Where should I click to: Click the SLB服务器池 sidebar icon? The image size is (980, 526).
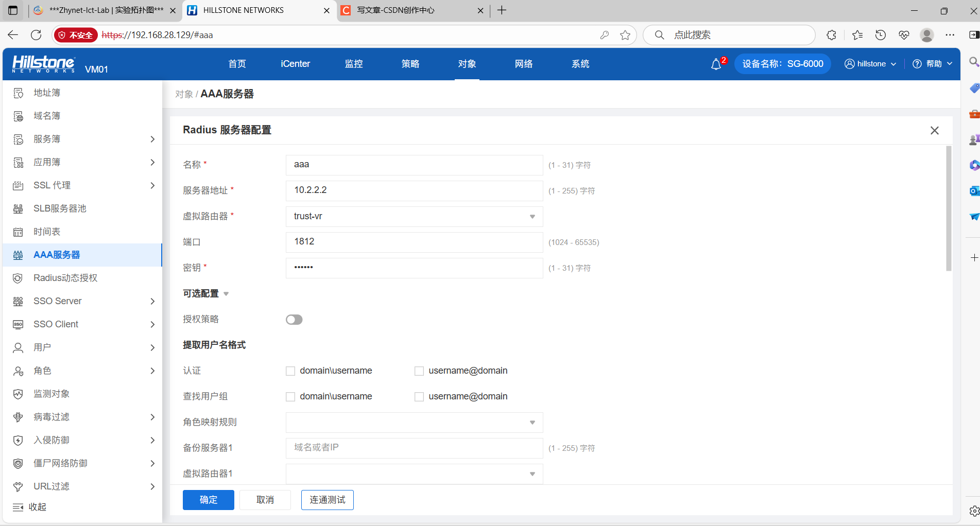[x=18, y=209]
